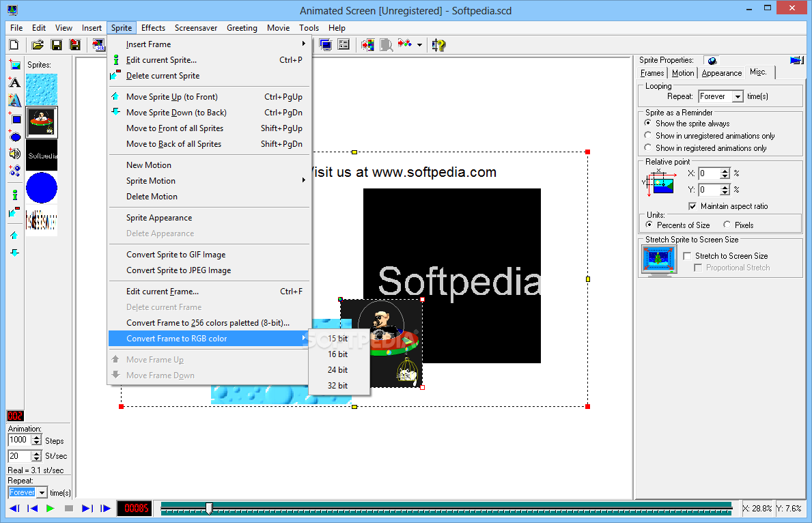
Task: Click Save As floppy with red arrow
Action: [x=75, y=45]
